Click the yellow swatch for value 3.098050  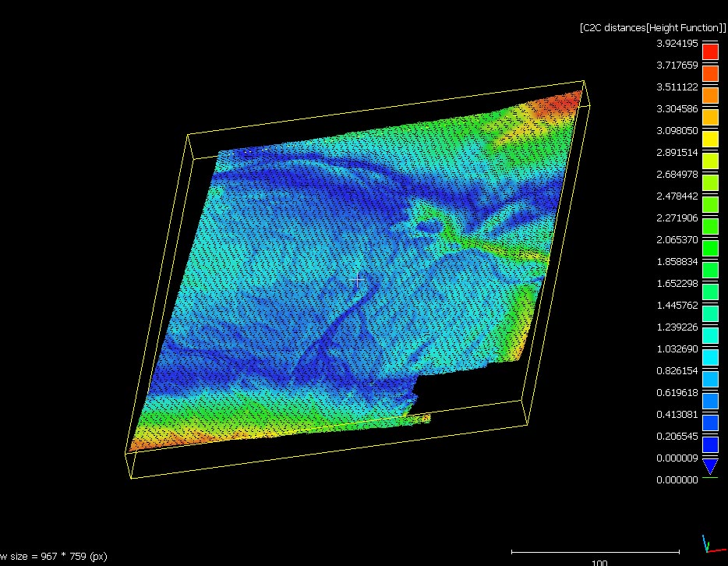pyautogui.click(x=709, y=139)
